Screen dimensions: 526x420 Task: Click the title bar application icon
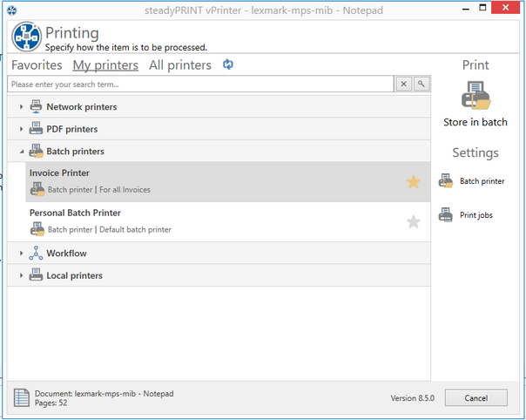point(12,10)
